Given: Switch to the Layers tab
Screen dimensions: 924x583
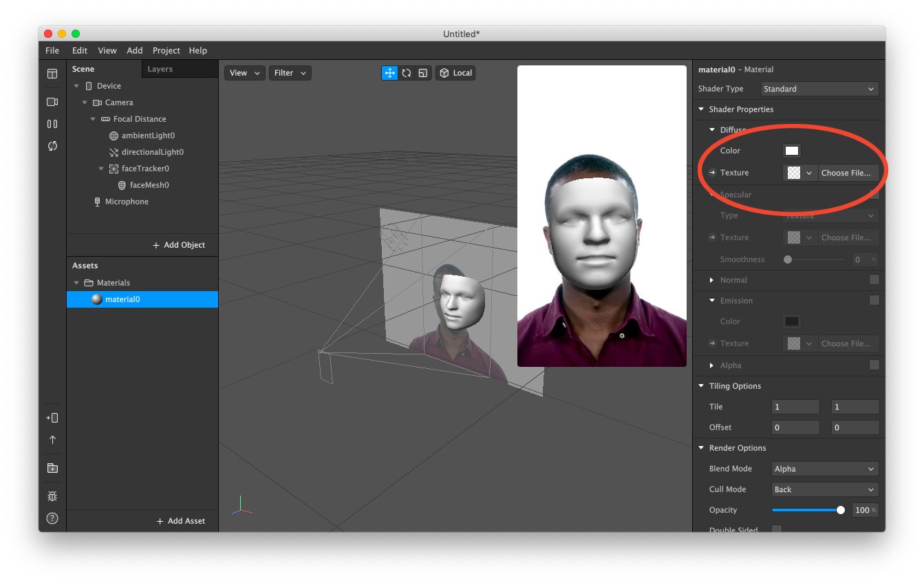Looking at the screenshot, I should (x=160, y=70).
